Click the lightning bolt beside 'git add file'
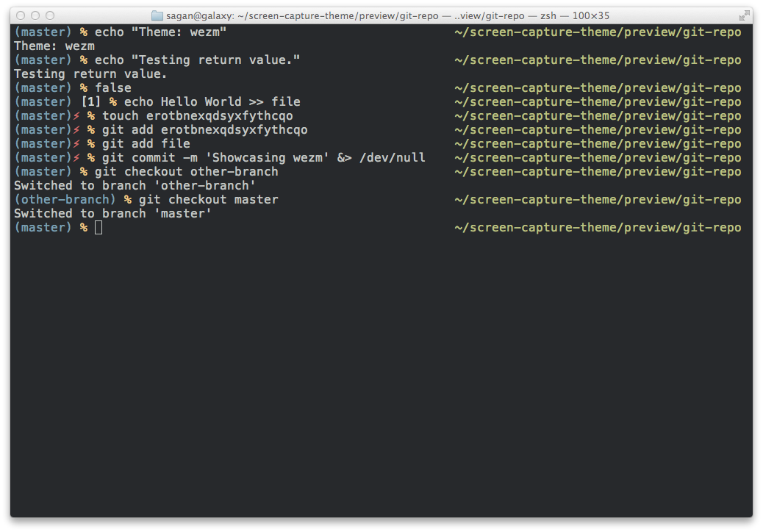Image resolution: width=763 pixels, height=532 pixels. [x=76, y=143]
